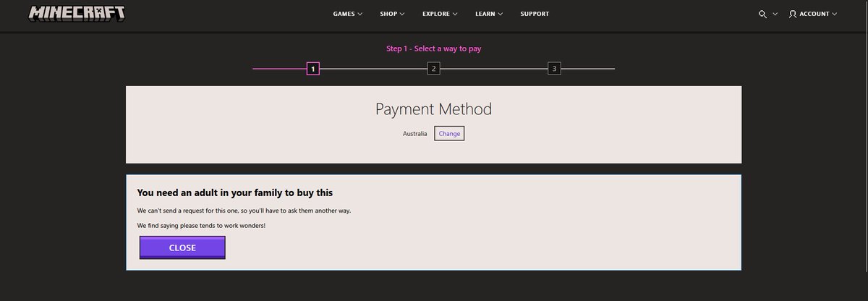The height and width of the screenshot is (301, 868).
Task: Go to the Support page
Action: [x=535, y=14]
